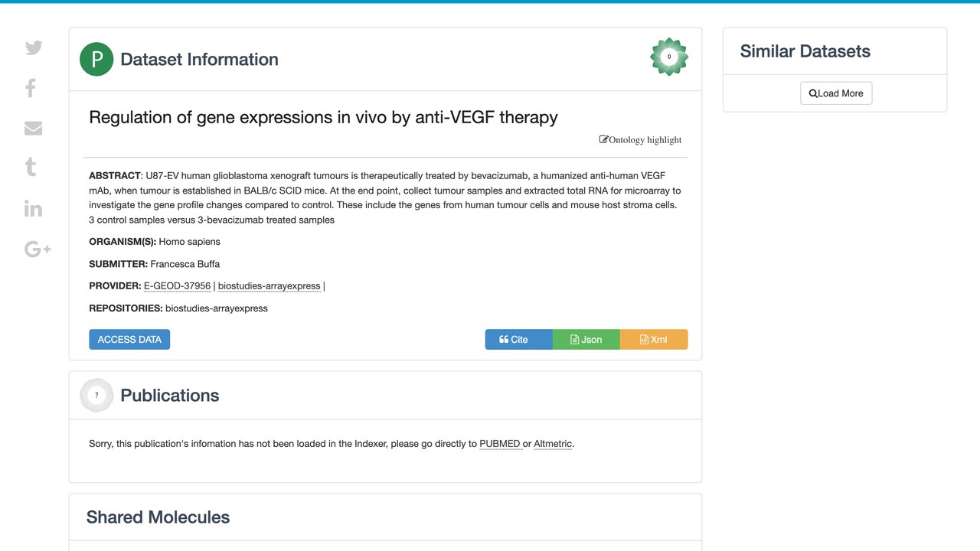This screenshot has height=551, width=980.
Task: Click the Shared Molecules section heading
Action: pos(158,517)
